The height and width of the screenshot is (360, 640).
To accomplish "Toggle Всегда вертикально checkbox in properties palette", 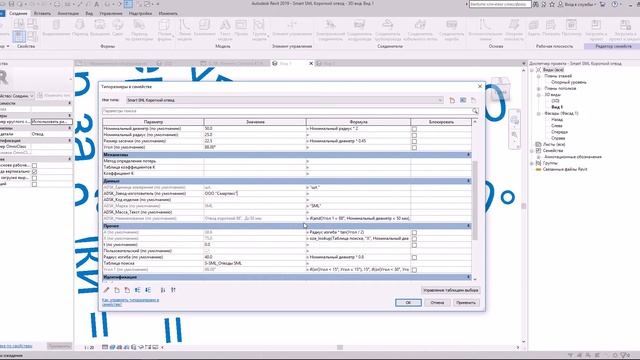I will (x=34, y=172).
